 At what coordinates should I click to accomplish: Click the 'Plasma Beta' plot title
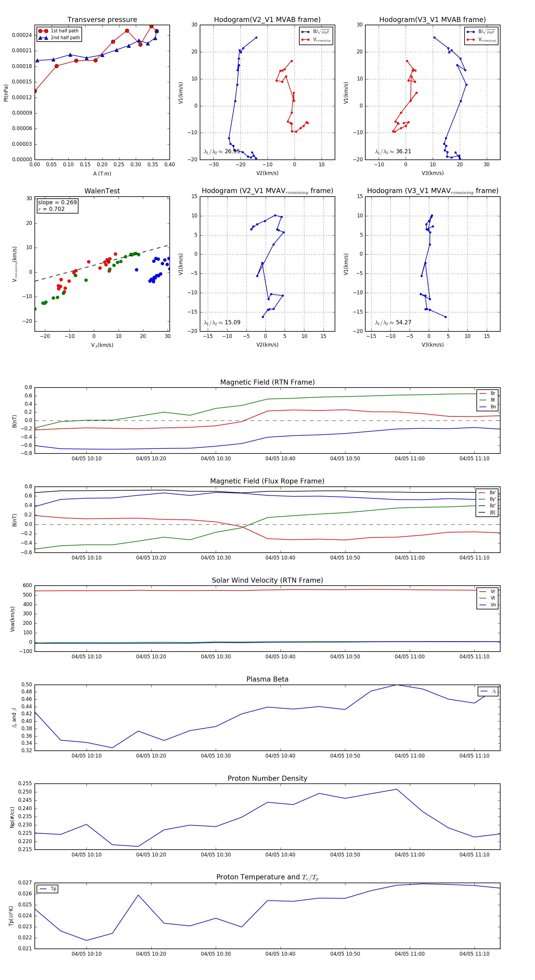click(x=267, y=679)
